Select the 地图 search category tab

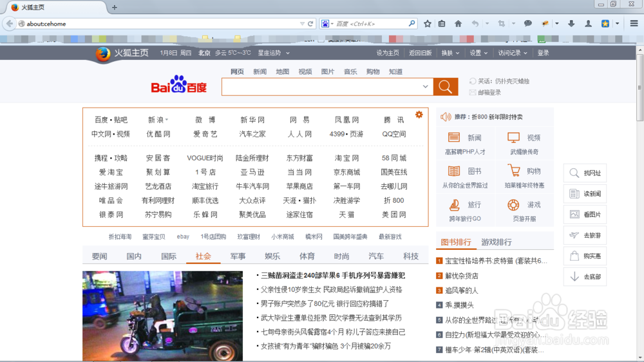click(x=282, y=71)
